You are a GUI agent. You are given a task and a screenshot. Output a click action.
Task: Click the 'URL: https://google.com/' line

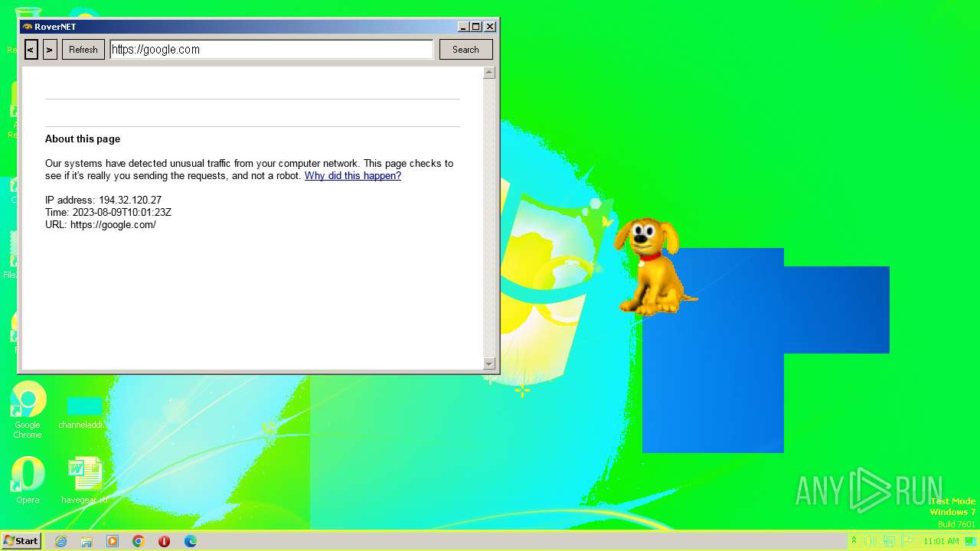click(x=100, y=225)
